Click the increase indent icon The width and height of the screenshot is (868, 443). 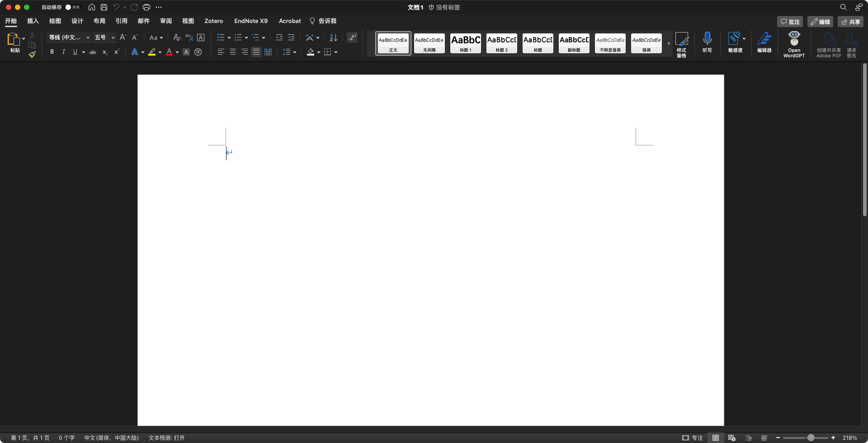291,37
